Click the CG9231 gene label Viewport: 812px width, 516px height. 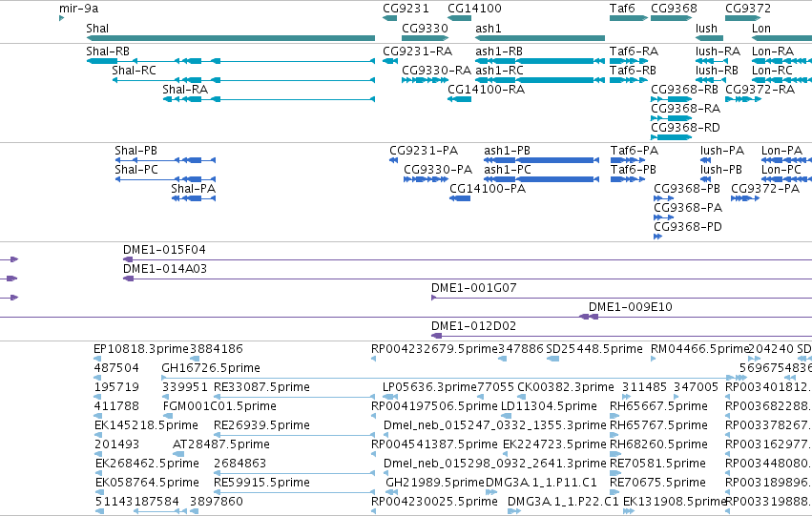click(x=406, y=9)
